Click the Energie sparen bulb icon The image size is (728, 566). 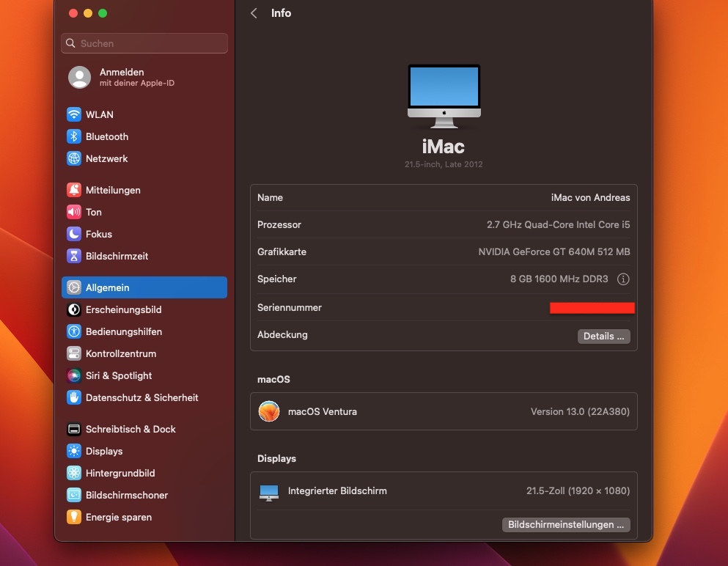tap(74, 517)
